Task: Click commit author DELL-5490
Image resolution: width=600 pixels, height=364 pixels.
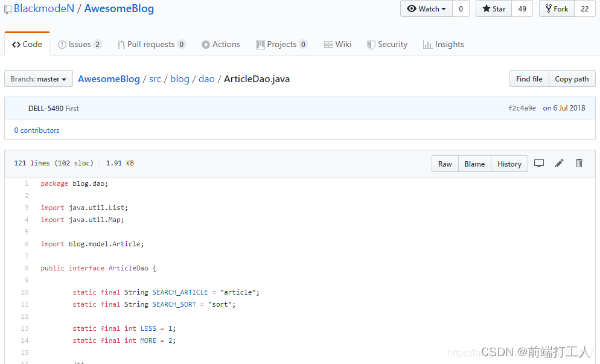Action: (x=45, y=108)
